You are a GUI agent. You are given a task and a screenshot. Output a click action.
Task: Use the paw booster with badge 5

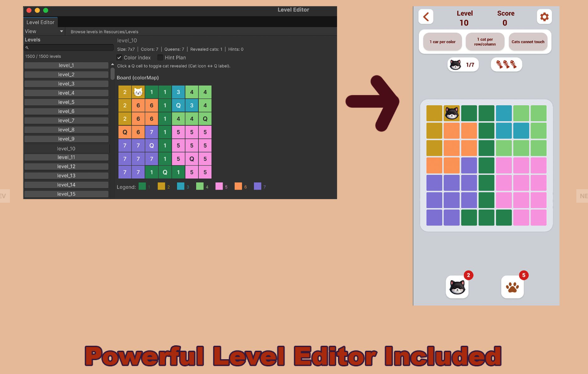tap(512, 287)
